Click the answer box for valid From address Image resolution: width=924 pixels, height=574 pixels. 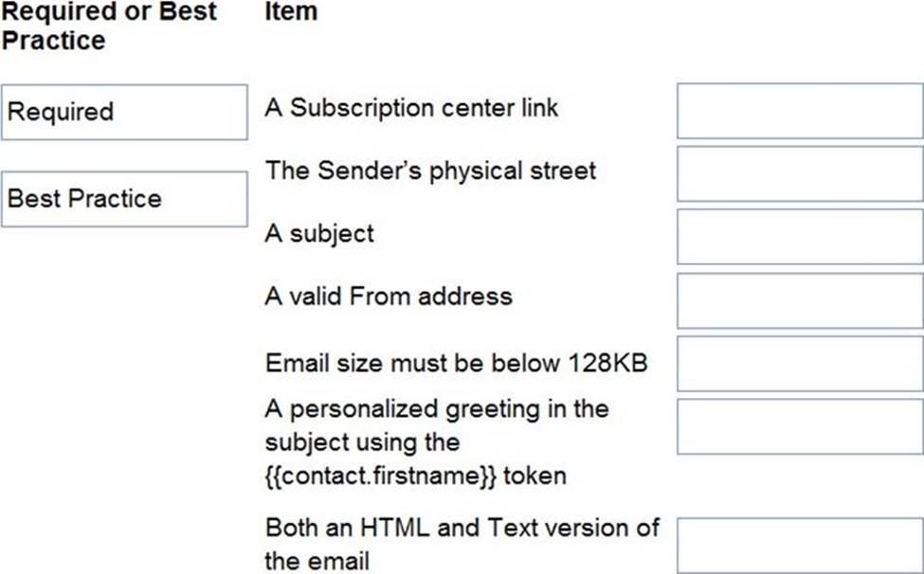pyautogui.click(x=800, y=300)
